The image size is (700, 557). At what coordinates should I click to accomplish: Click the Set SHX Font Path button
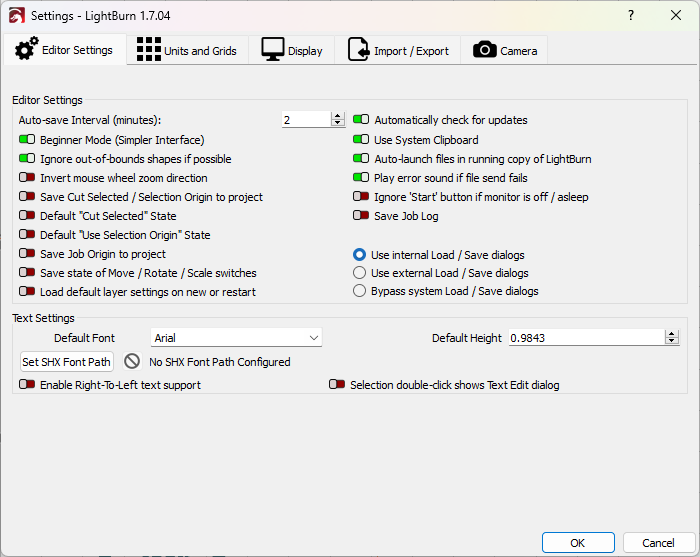67,362
